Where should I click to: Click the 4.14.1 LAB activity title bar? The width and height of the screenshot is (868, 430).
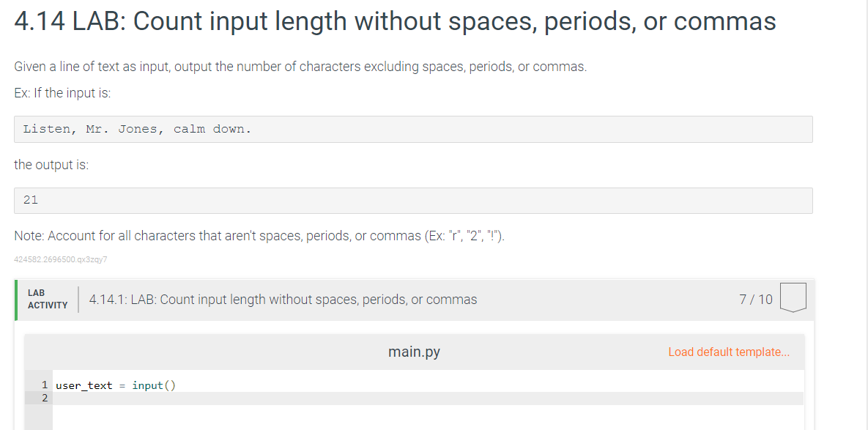[x=415, y=300]
